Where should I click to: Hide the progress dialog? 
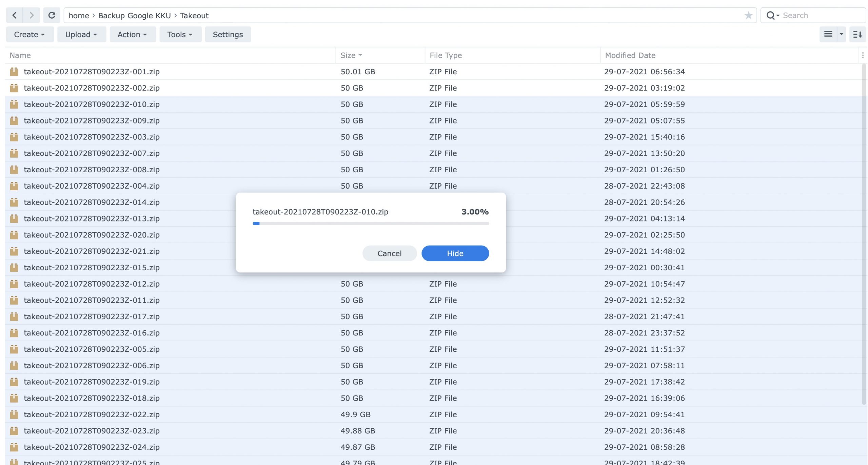point(455,253)
